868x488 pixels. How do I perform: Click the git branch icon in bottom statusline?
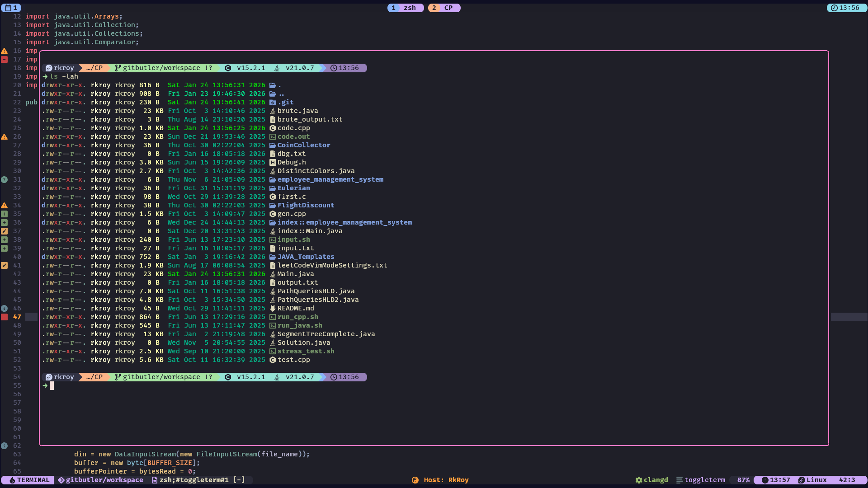(x=61, y=480)
